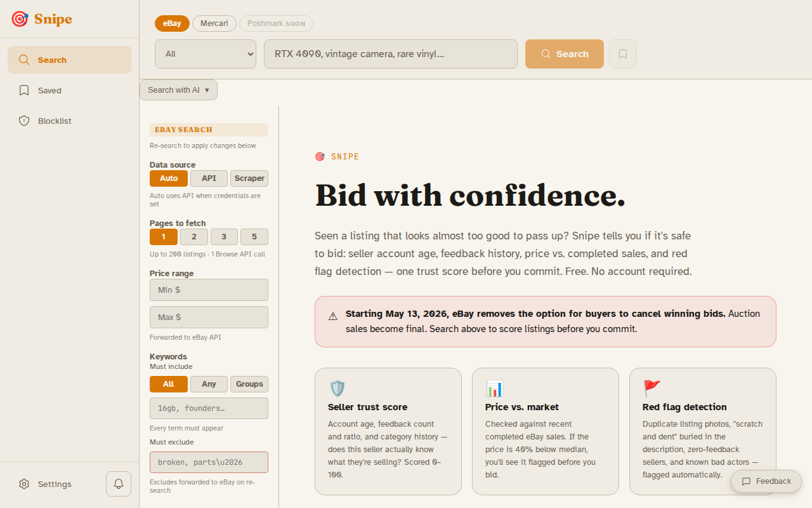
Task: Save this search with bookmark button
Action: [623, 54]
